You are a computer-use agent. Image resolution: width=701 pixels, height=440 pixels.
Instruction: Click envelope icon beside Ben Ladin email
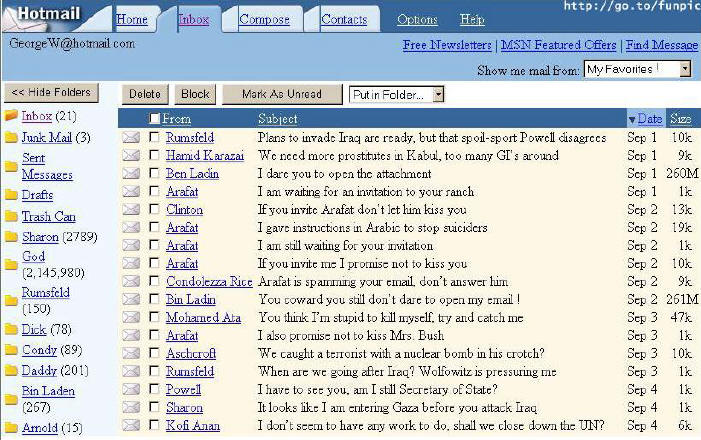click(x=131, y=173)
